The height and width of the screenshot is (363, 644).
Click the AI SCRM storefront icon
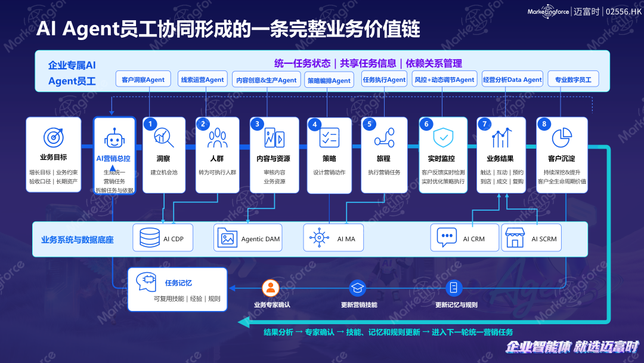tap(515, 238)
